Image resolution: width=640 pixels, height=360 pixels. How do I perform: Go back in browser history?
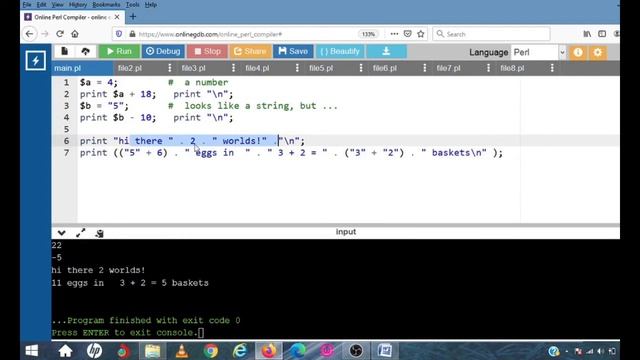[29, 34]
